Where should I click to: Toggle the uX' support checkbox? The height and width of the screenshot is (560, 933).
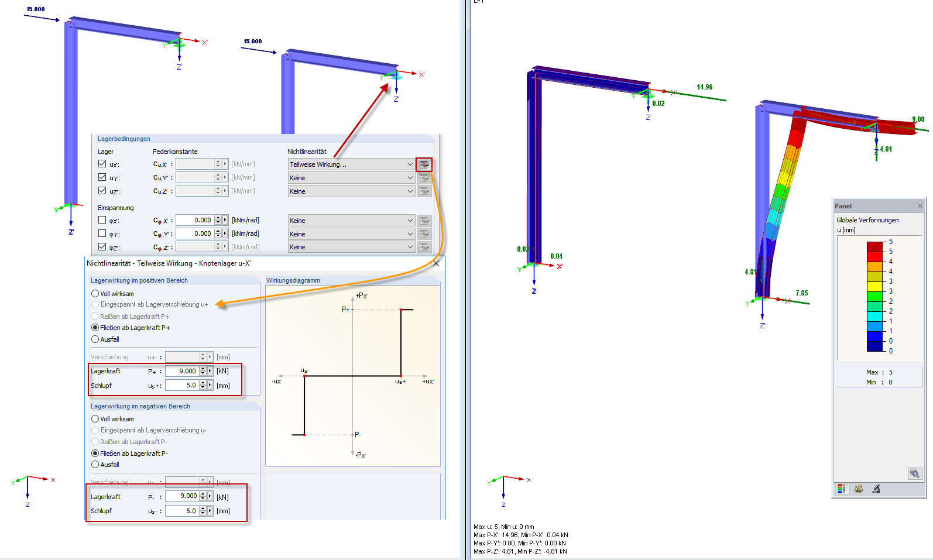pyautogui.click(x=102, y=164)
